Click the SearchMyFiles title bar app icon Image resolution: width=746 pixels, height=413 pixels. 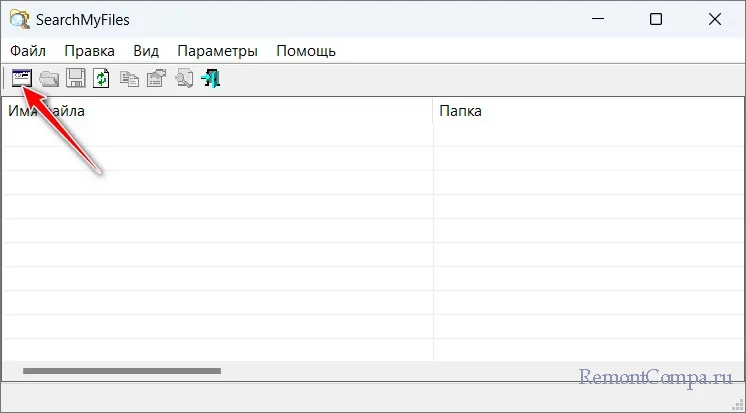[18, 18]
